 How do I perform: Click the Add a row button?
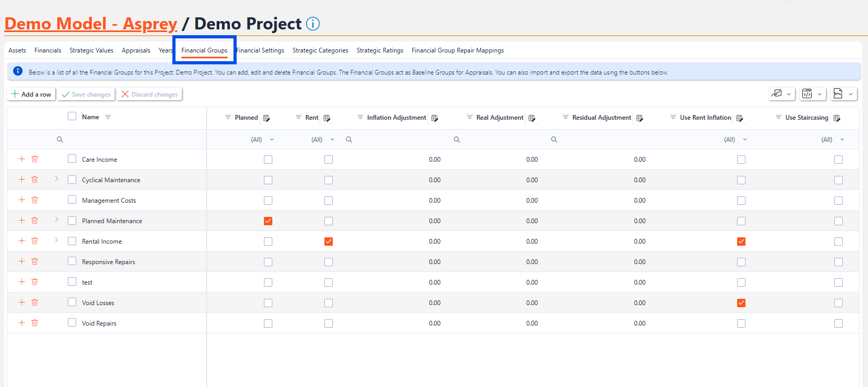[x=32, y=95]
